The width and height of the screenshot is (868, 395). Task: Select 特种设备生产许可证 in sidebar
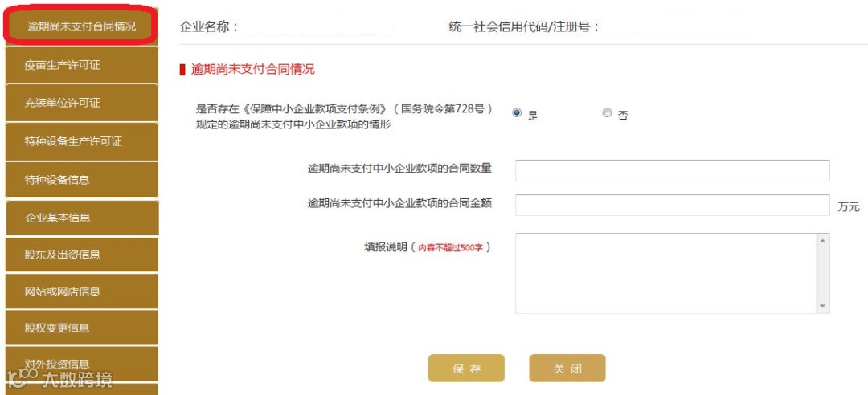pos(80,141)
